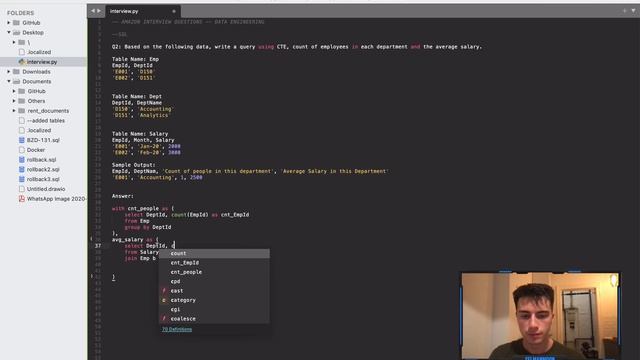Select 'cnt_EmpId' autocomplete suggestion
The image size is (640, 360).
214,263
